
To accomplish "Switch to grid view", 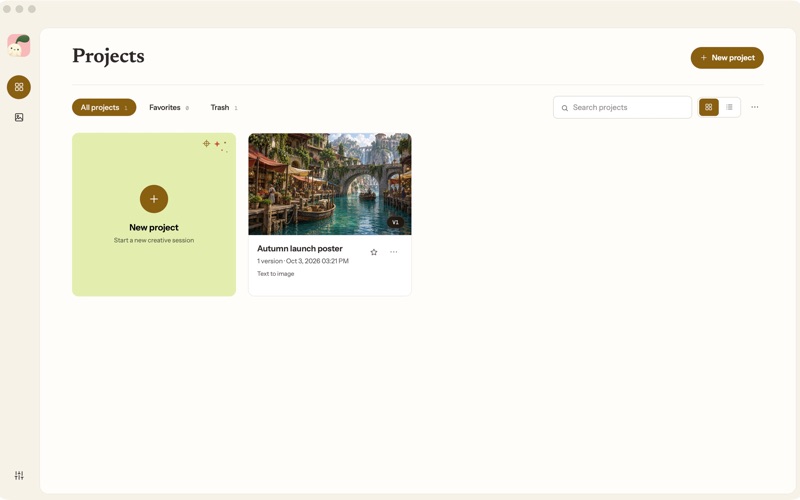I will (x=709, y=107).
